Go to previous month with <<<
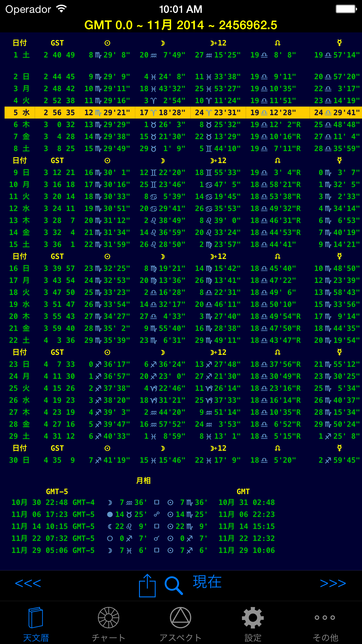Screen dimensions: 362x644 click(x=28, y=583)
